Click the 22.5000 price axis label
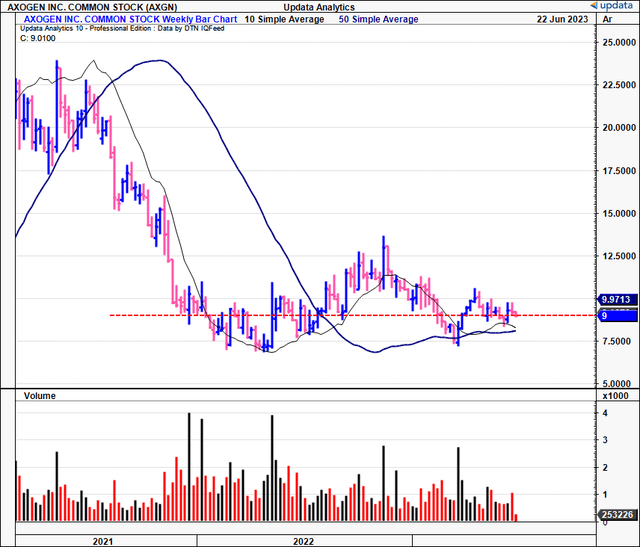The width and height of the screenshot is (640, 547). [619, 85]
